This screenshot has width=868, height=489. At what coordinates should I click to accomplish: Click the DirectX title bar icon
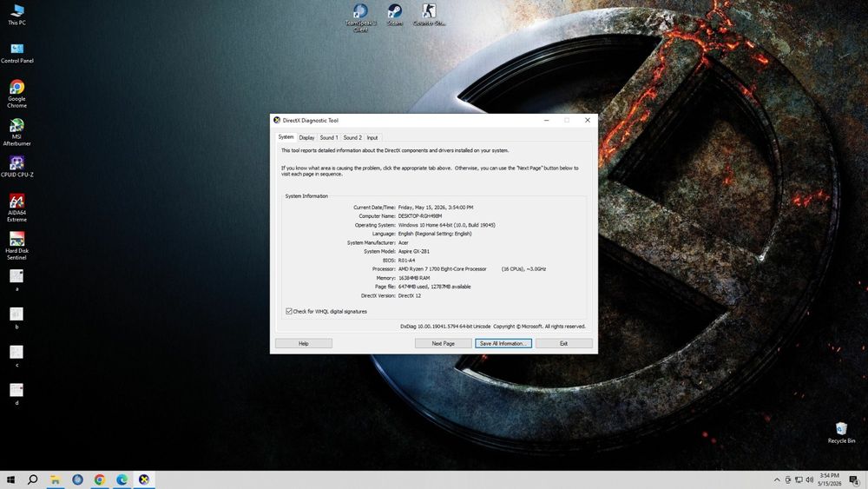click(277, 120)
